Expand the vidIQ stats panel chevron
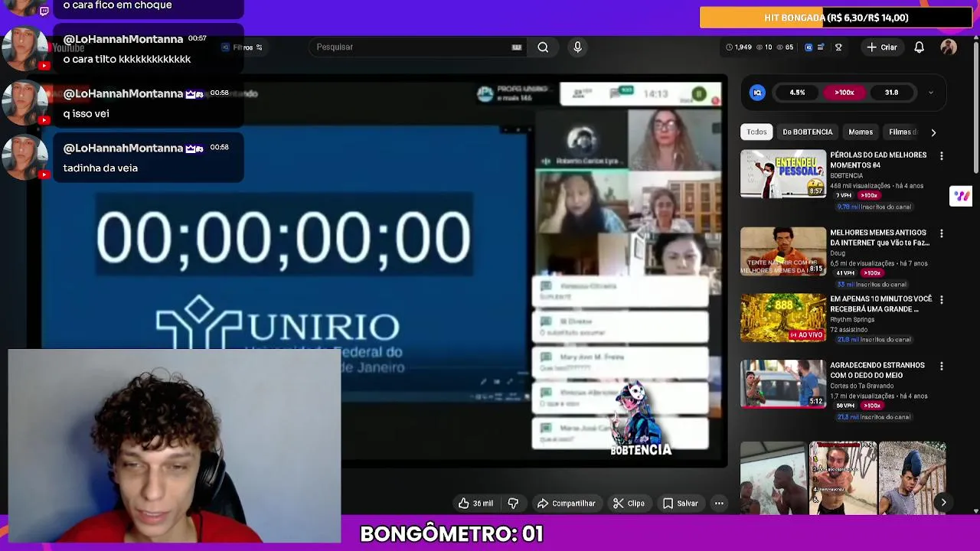The image size is (980, 551). [931, 93]
